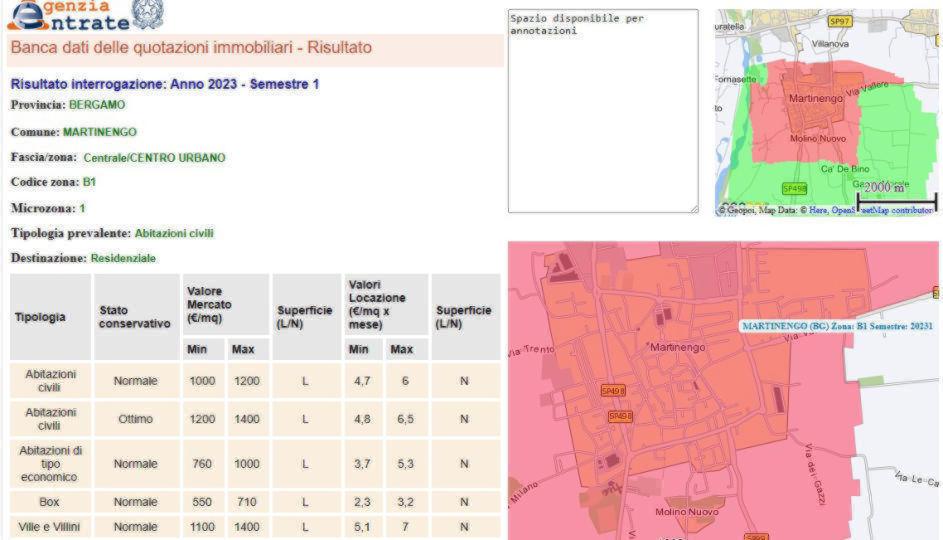This screenshot has width=943, height=540.
Task: Click the 5,1 rental minimum for Ville e Villini
Action: (x=363, y=527)
